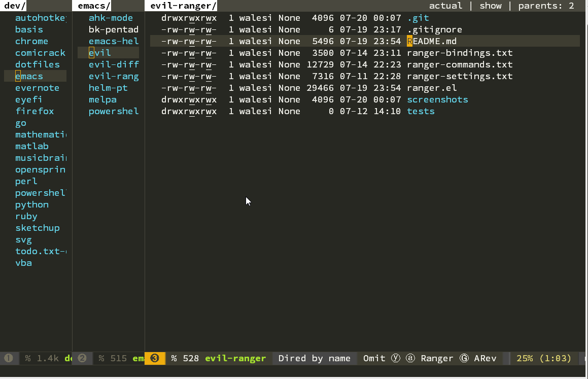Click size 29466 of ranger.el row
This screenshot has width=588, height=379.
(320, 88)
